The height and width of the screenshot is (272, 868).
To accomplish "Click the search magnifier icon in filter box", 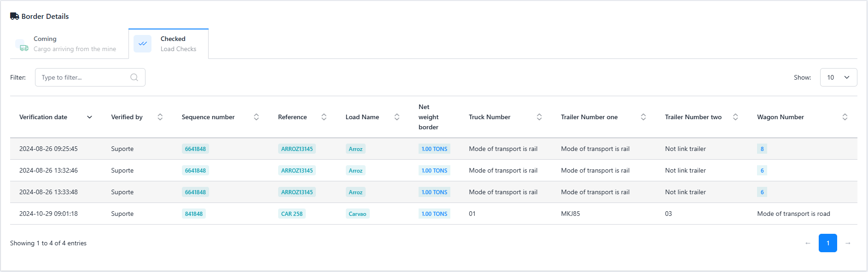I will click(134, 77).
